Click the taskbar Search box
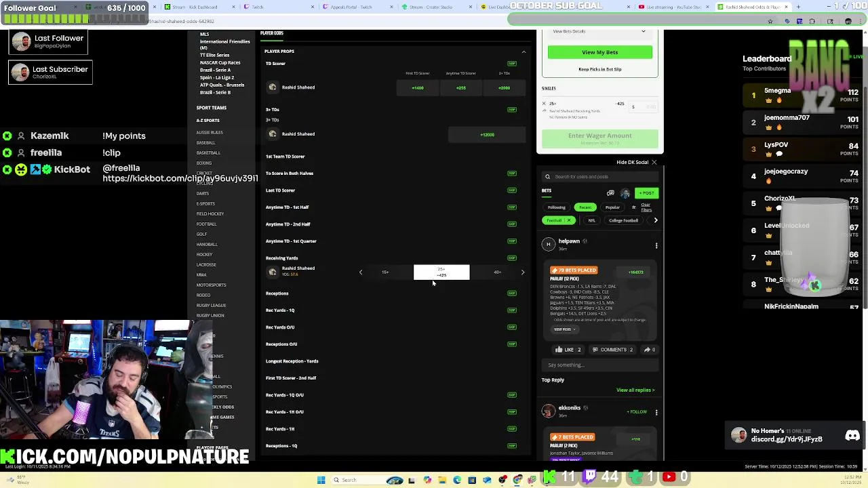868x488 pixels. coord(356,480)
